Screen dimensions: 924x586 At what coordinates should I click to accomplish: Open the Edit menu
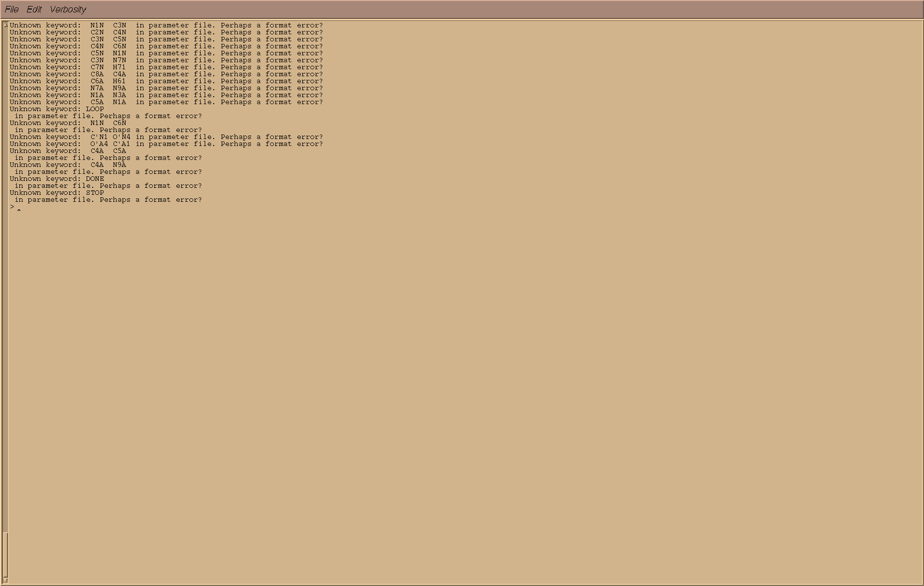click(x=34, y=9)
